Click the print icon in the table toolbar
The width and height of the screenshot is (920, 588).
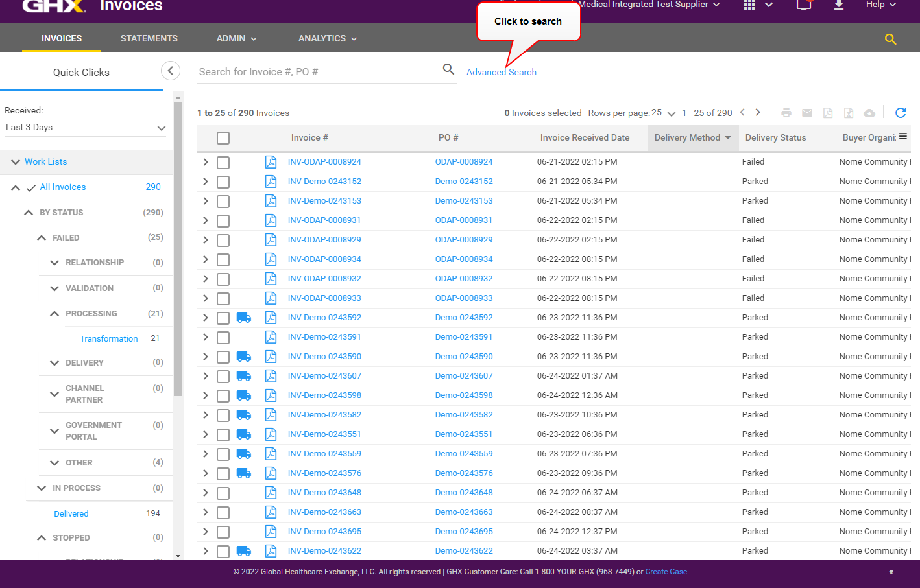(x=786, y=113)
